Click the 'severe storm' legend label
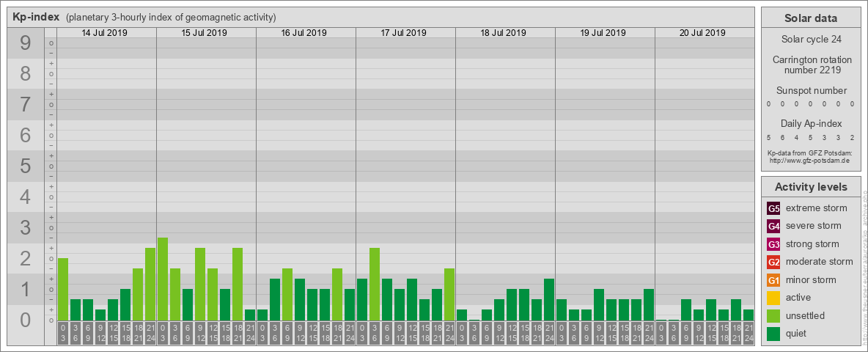This screenshot has width=868, height=352. tap(814, 226)
